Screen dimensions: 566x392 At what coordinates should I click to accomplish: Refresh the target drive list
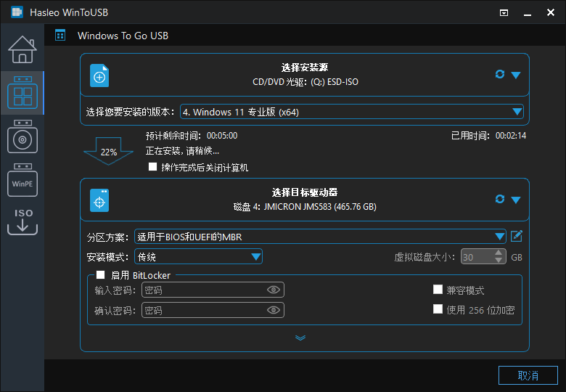click(x=500, y=199)
